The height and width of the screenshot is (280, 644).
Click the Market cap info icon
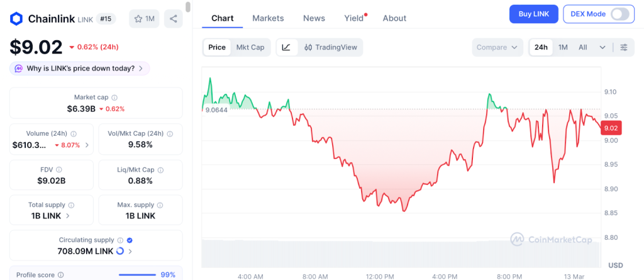114,98
